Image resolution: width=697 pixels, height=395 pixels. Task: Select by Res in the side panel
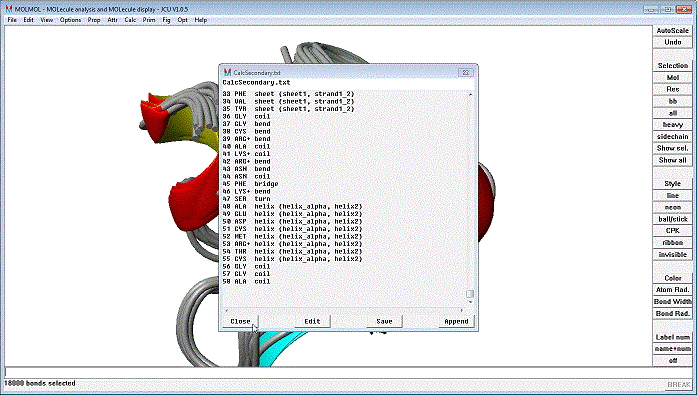point(673,89)
